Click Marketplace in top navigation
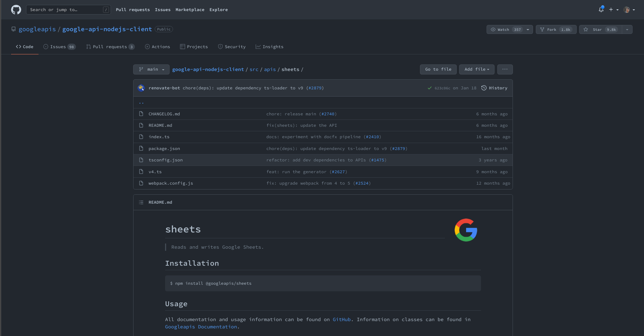Image resolution: width=644 pixels, height=336 pixels. click(190, 10)
